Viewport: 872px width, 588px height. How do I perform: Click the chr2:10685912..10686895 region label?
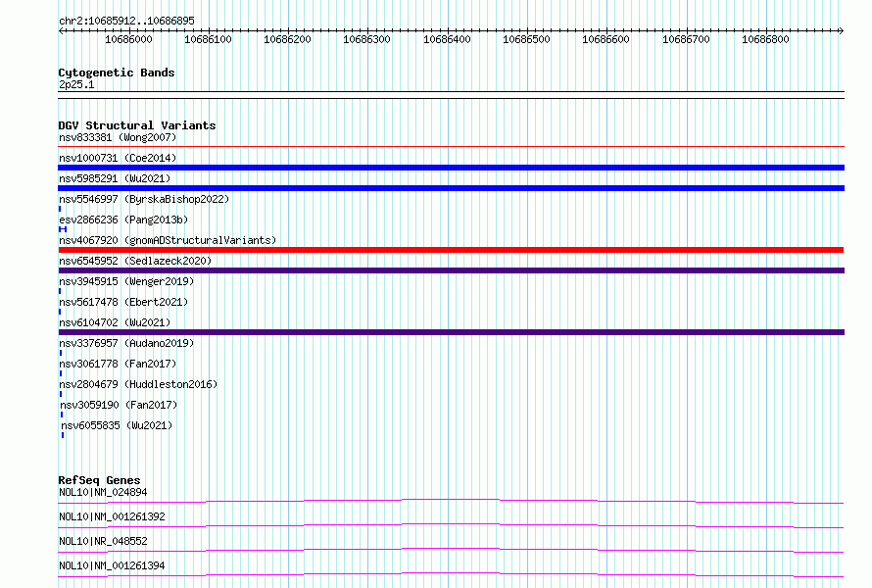(126, 22)
